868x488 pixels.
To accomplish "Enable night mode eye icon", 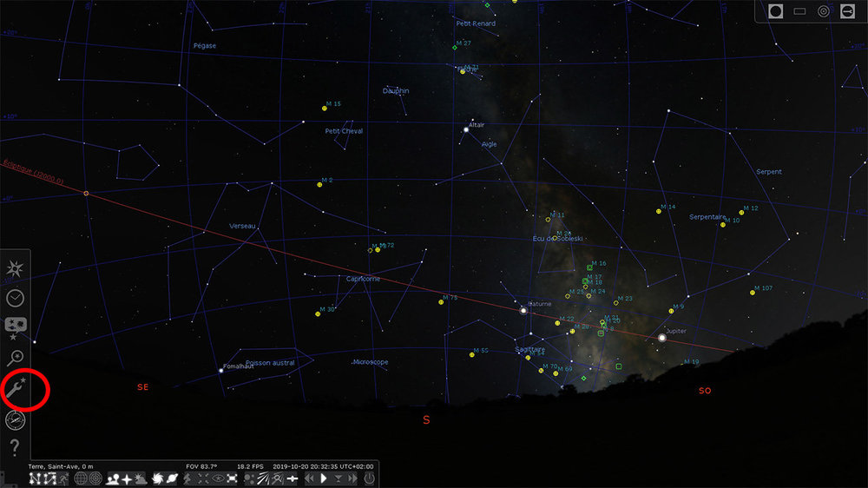I will (218, 478).
